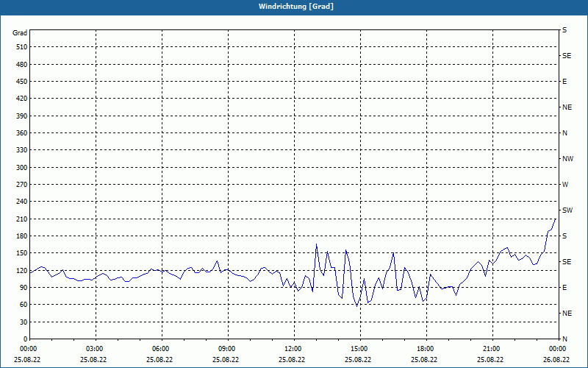This screenshot has height=368, width=588.
Task: Select the 60 degree axis label
Action: click(x=24, y=304)
